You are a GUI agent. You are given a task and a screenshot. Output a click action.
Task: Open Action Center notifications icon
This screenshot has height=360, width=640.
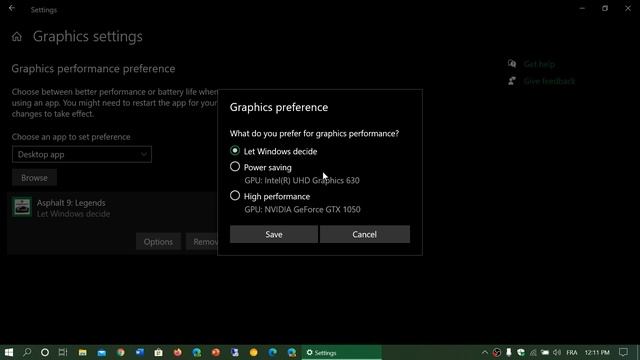(x=623, y=352)
